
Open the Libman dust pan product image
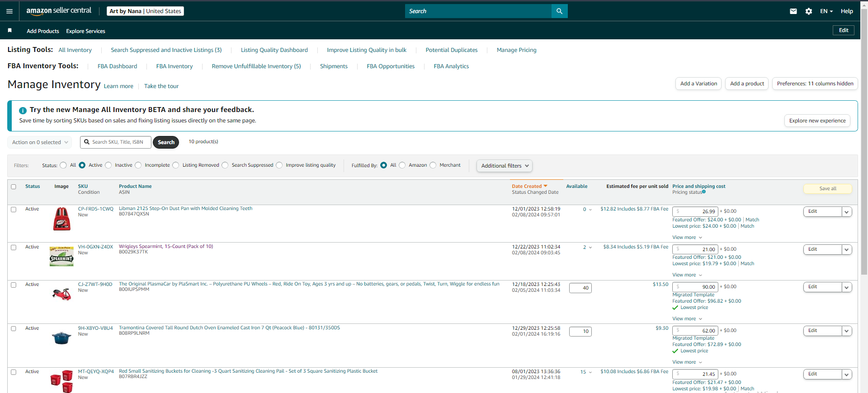(62, 219)
